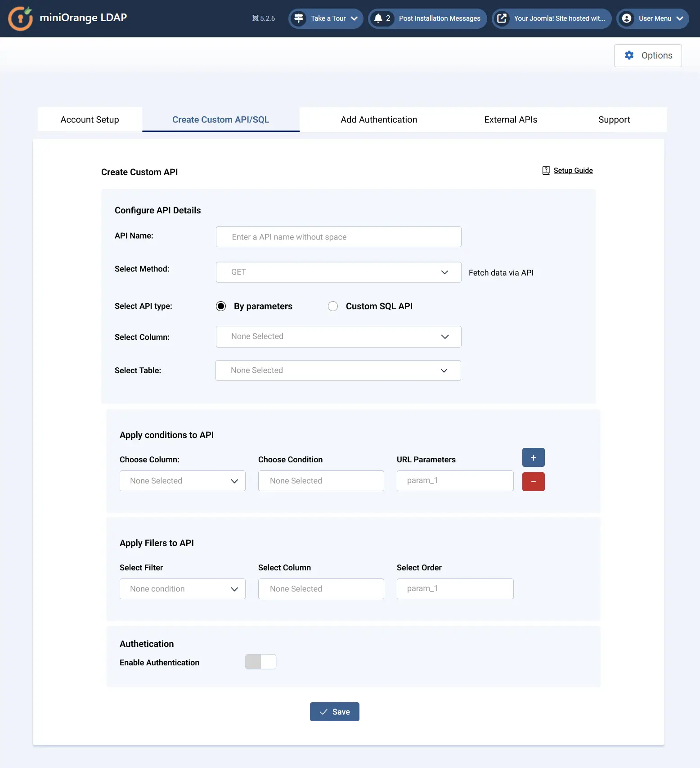The height and width of the screenshot is (768, 700).
Task: Open the Setup Guide link
Action: [x=573, y=171]
